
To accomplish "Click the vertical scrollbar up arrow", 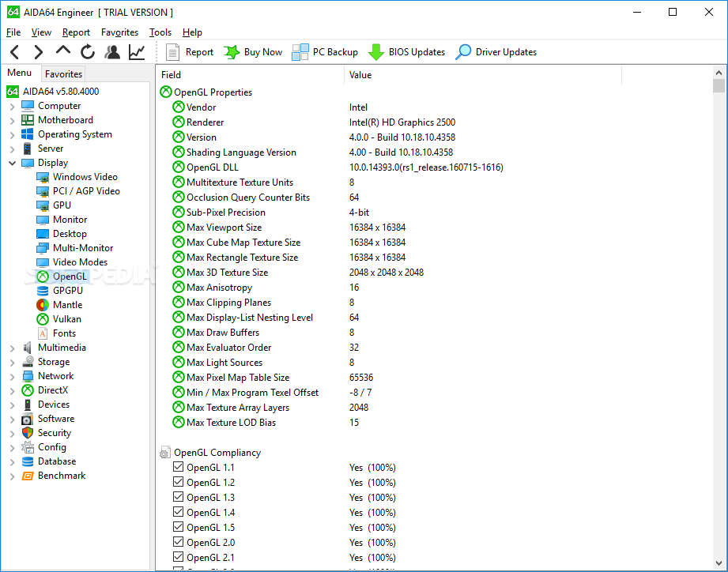I will pos(719,73).
